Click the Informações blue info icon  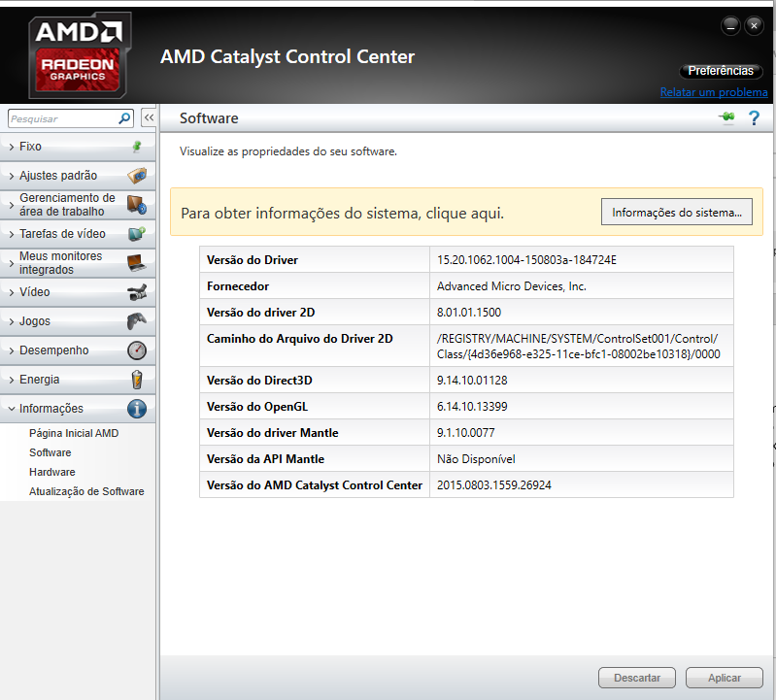pos(137,409)
